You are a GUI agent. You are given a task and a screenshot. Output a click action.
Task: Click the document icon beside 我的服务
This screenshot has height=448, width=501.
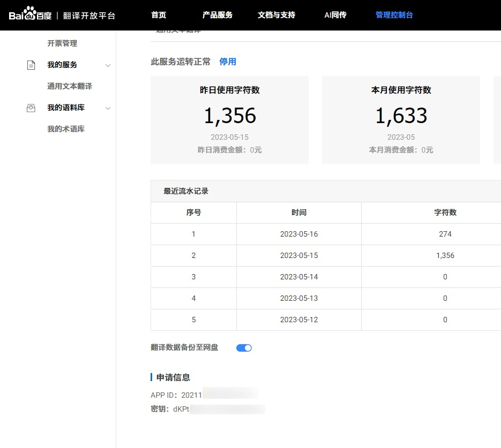click(30, 65)
